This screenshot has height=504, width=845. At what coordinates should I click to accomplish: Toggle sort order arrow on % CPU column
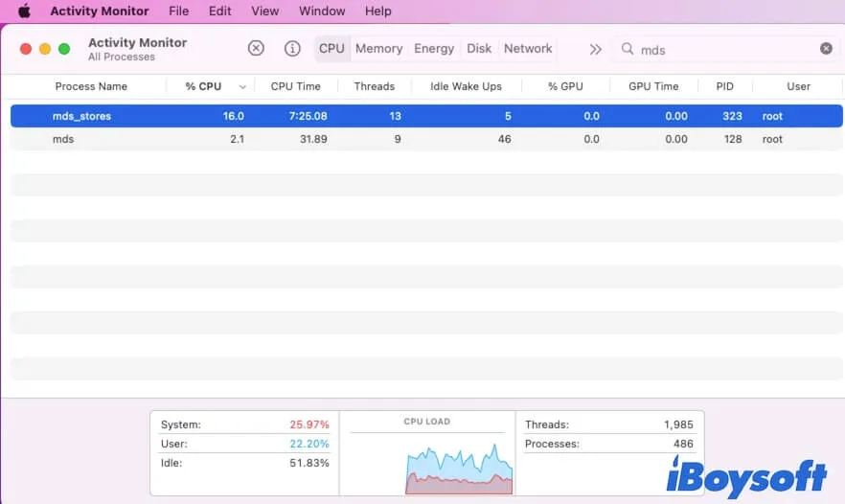coord(242,86)
